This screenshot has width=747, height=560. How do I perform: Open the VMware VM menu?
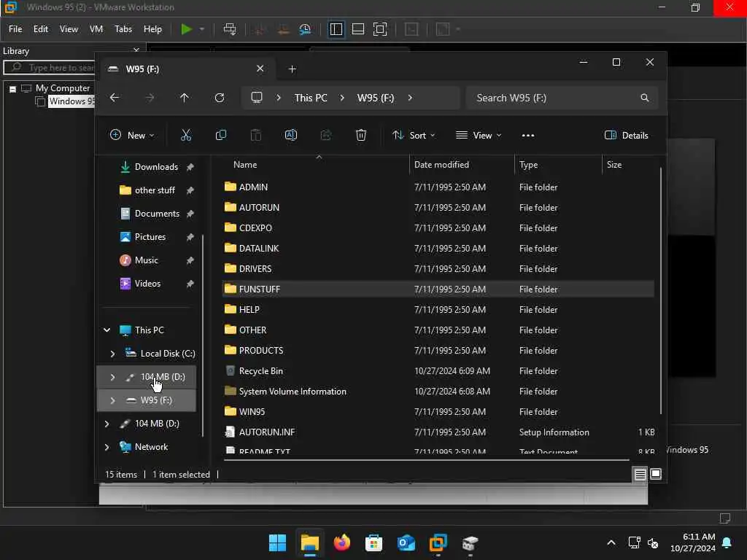(x=96, y=29)
